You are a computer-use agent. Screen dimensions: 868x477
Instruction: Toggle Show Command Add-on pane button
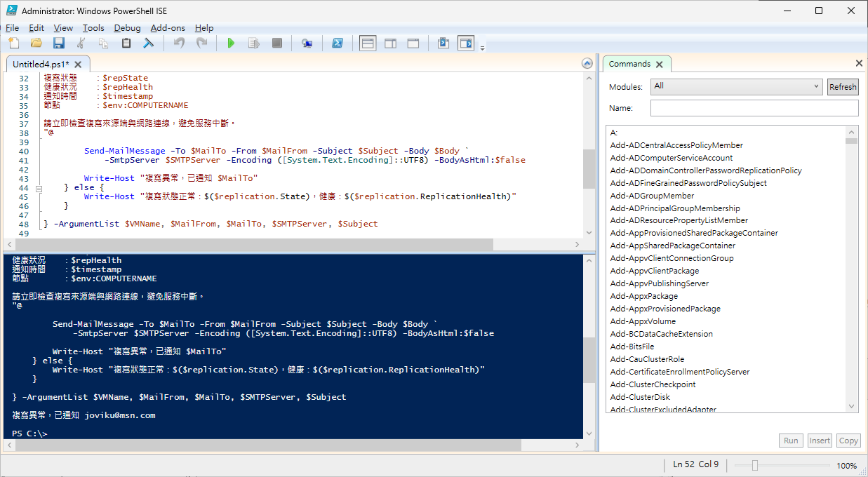point(466,43)
